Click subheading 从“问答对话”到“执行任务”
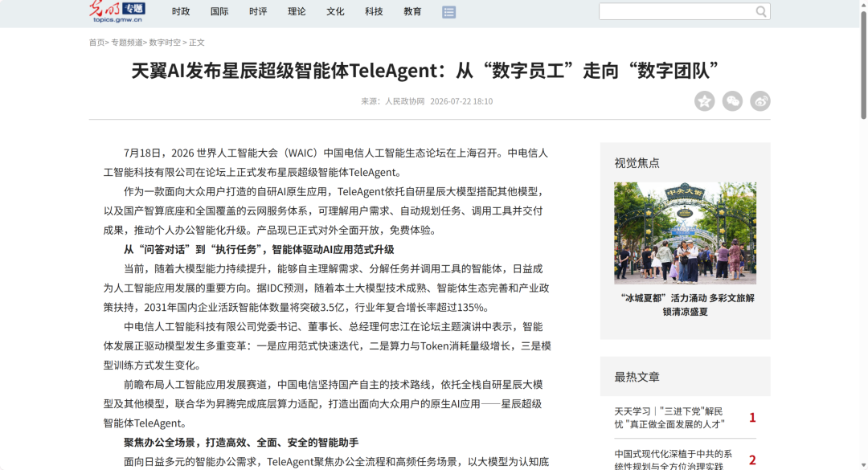 pos(259,250)
